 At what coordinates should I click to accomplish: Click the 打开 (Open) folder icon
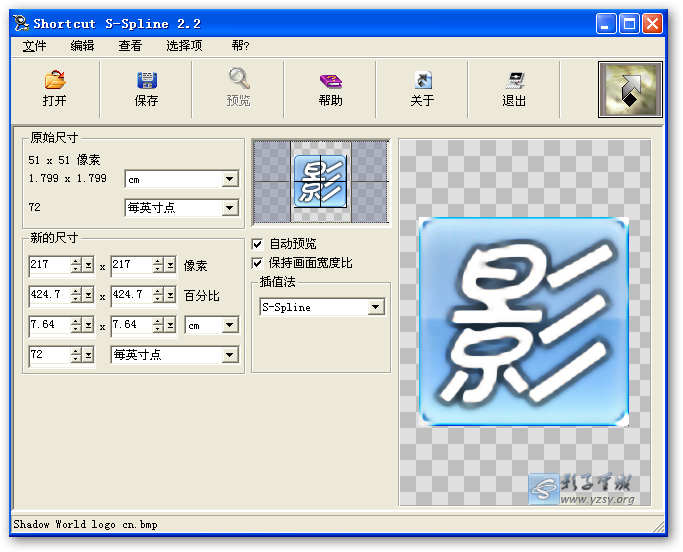[55, 81]
